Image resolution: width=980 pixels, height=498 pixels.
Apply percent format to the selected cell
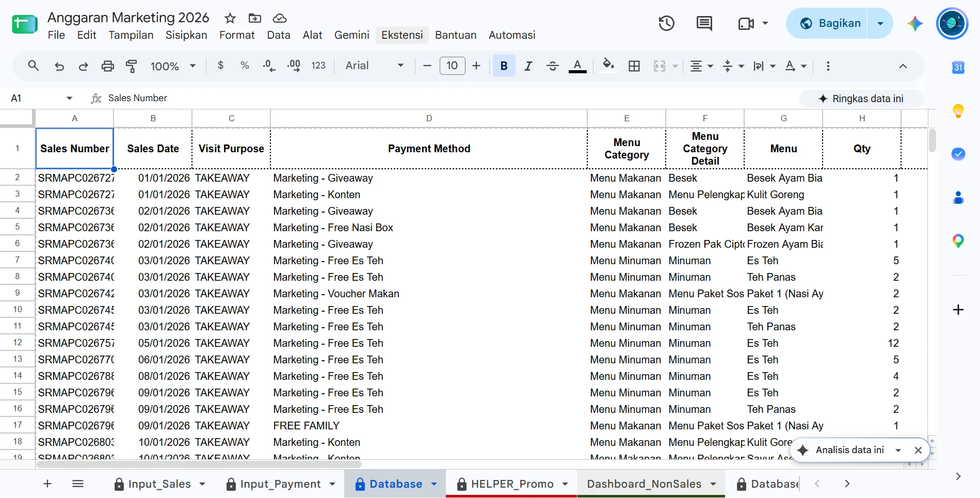(x=245, y=66)
